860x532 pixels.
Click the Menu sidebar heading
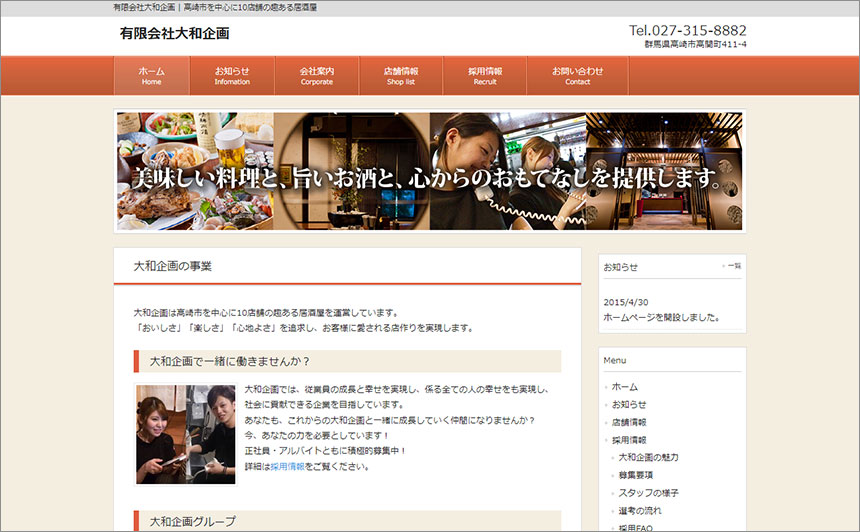click(x=615, y=360)
